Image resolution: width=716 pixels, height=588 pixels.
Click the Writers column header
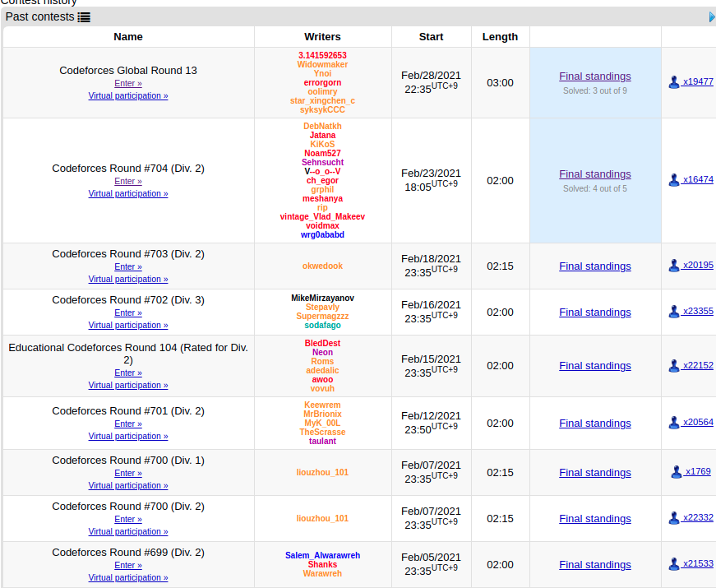pos(322,37)
